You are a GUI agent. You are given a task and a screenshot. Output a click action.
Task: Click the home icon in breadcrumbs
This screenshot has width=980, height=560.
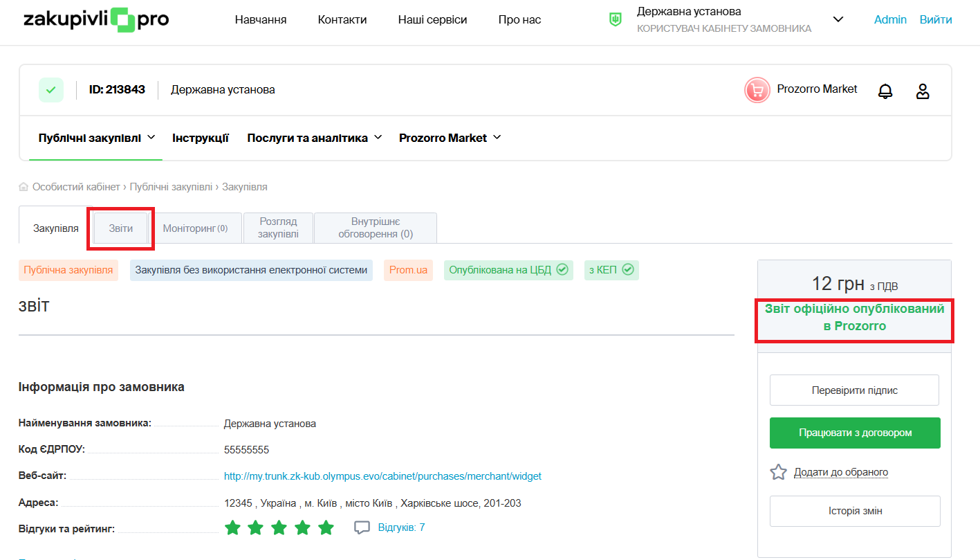click(x=24, y=187)
